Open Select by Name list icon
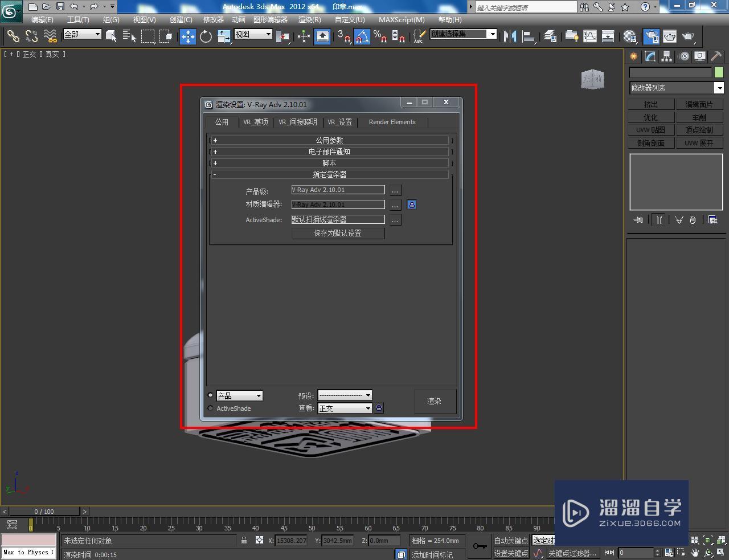Viewport: 729px width, 560px height. [129, 36]
